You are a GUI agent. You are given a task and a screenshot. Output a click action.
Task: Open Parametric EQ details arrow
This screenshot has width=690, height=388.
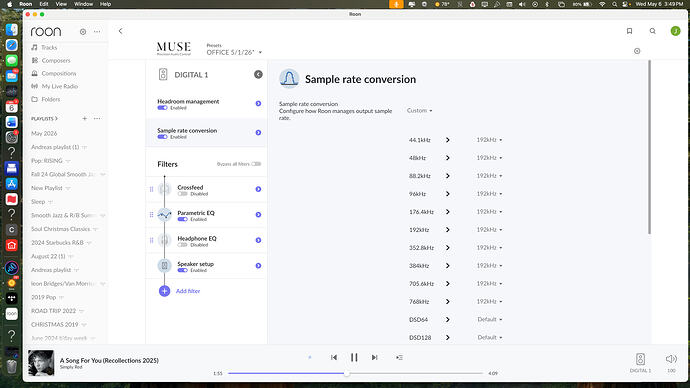coord(258,215)
